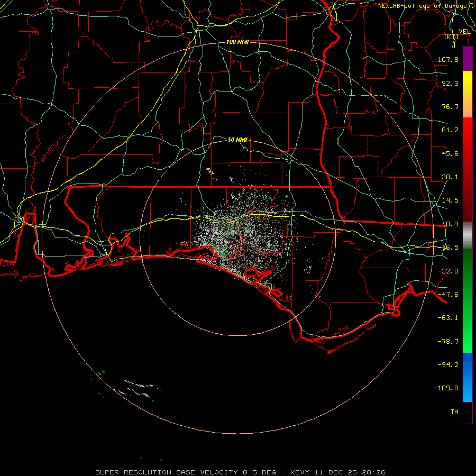Select the -78.7 scale value

tap(448, 342)
